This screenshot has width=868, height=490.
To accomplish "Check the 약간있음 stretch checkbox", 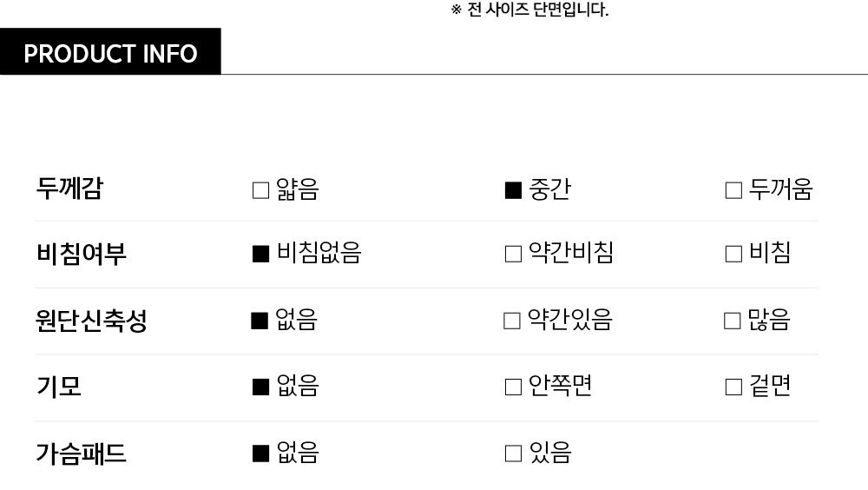I will (512, 321).
